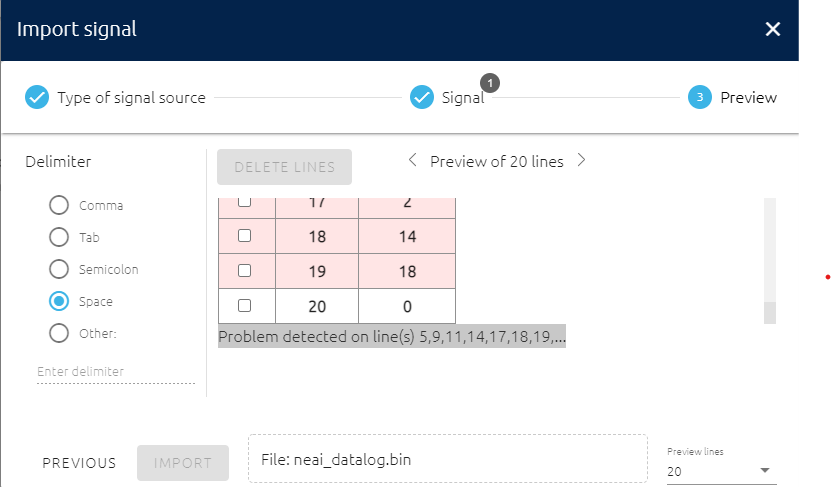
Task: Click the row number 19 cell
Action: tap(317, 271)
